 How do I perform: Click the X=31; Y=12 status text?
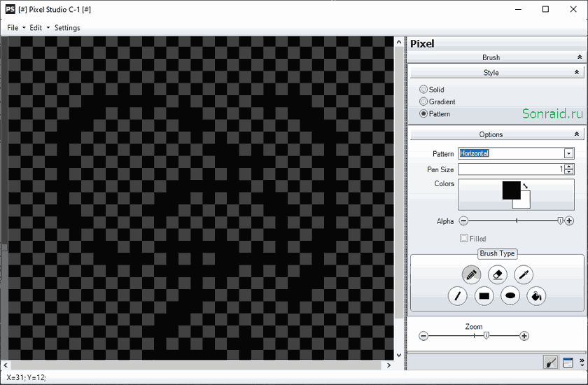(x=27, y=377)
